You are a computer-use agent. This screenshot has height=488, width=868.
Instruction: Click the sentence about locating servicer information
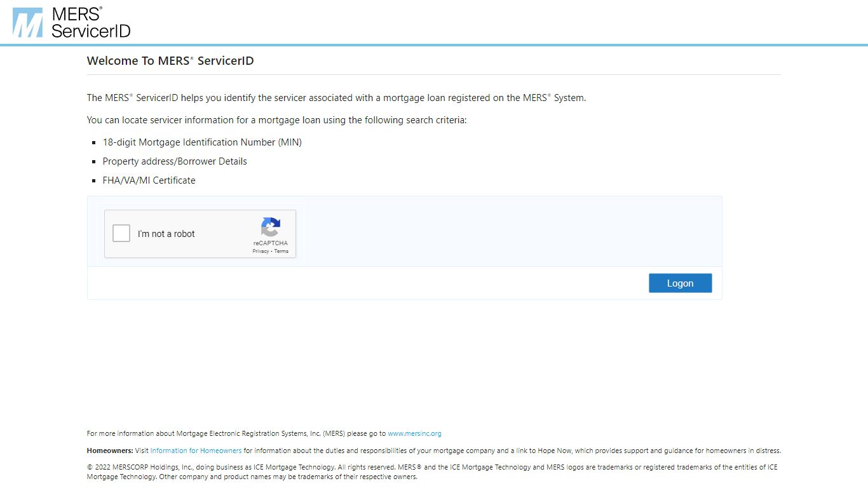[x=277, y=120]
